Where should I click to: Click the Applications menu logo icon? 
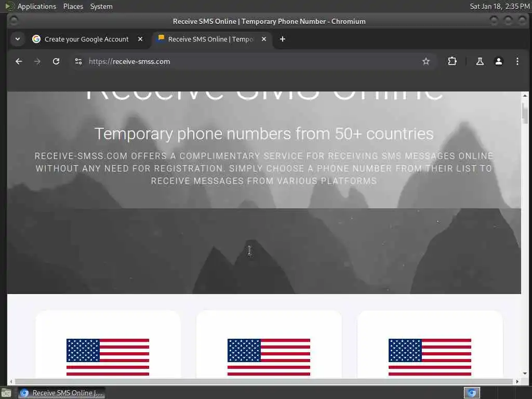pyautogui.click(x=9, y=6)
